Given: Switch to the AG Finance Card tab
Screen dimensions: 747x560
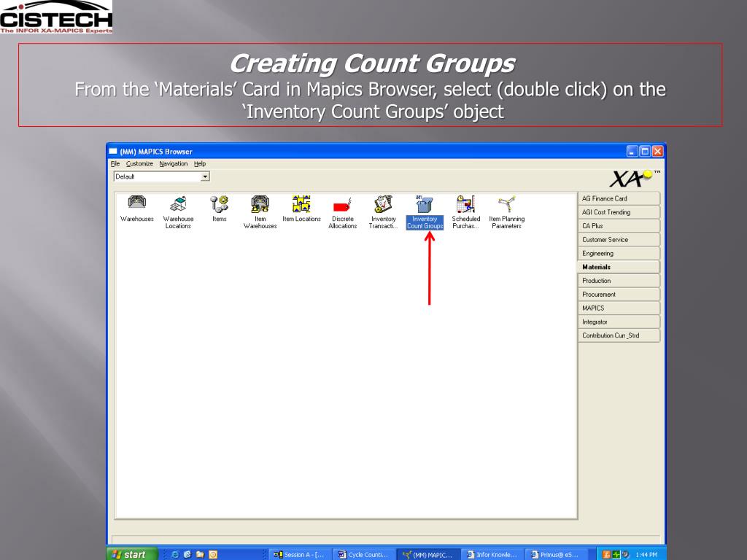Looking at the screenshot, I should pos(619,198).
